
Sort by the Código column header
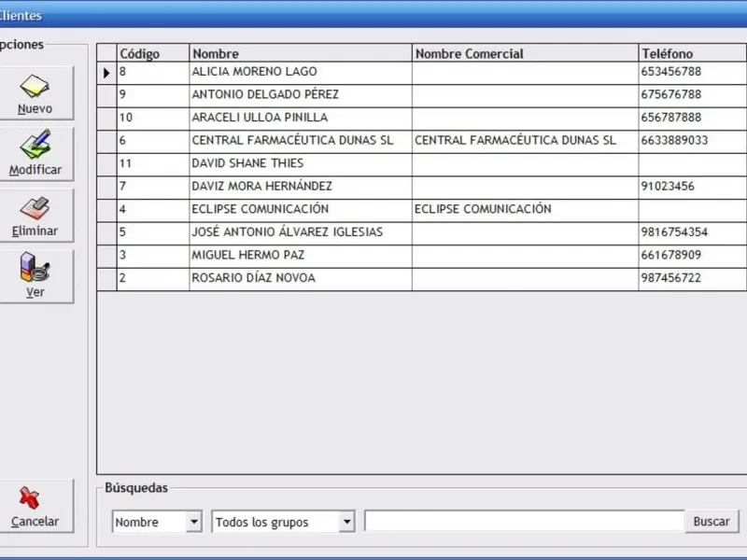pos(153,53)
